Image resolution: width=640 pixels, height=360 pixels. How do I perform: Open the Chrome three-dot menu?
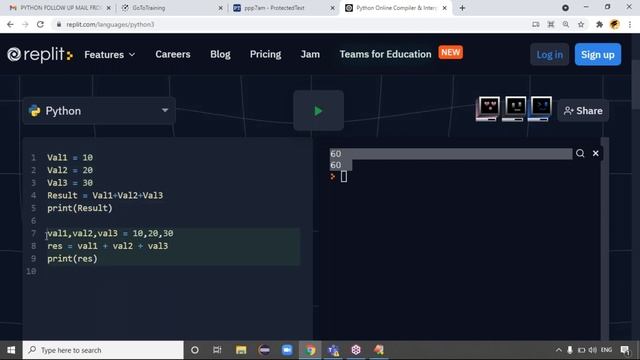tap(630, 24)
